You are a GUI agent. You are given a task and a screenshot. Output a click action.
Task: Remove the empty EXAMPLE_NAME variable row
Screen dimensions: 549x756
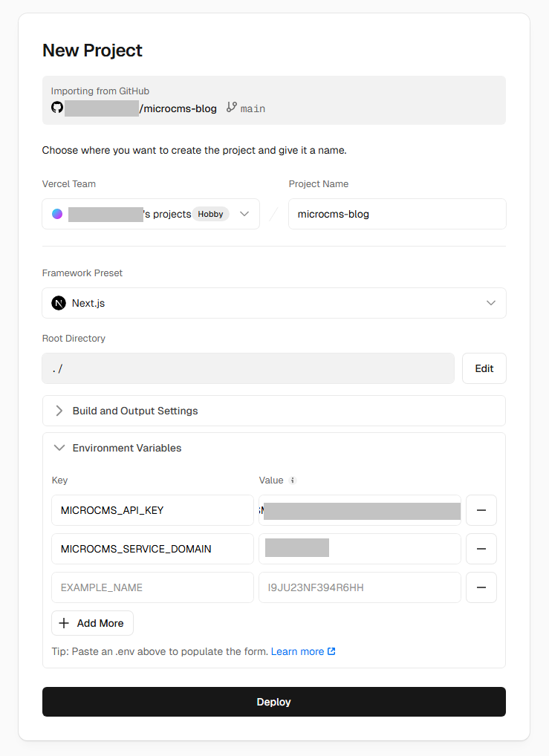pyautogui.click(x=481, y=587)
